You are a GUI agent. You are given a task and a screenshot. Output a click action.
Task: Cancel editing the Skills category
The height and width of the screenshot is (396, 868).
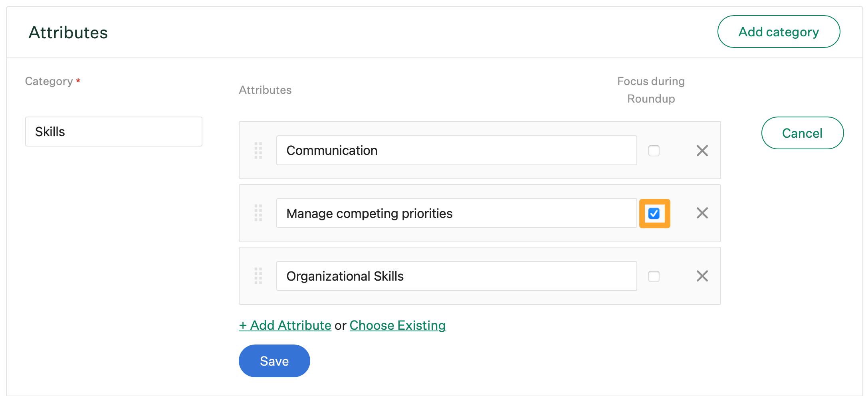point(802,133)
